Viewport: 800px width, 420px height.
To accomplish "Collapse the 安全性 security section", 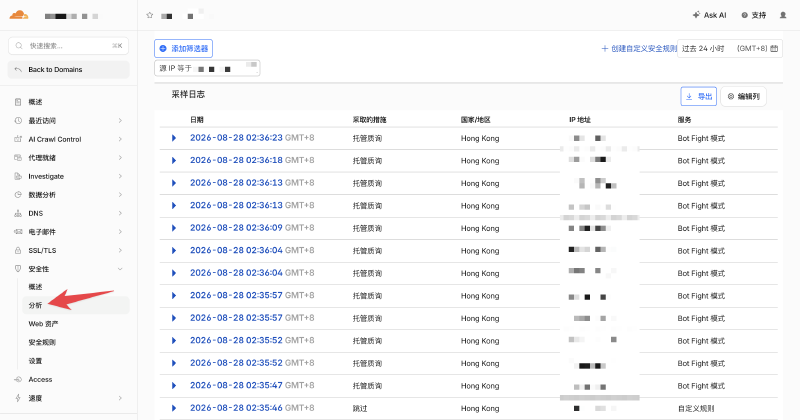I will [x=120, y=269].
